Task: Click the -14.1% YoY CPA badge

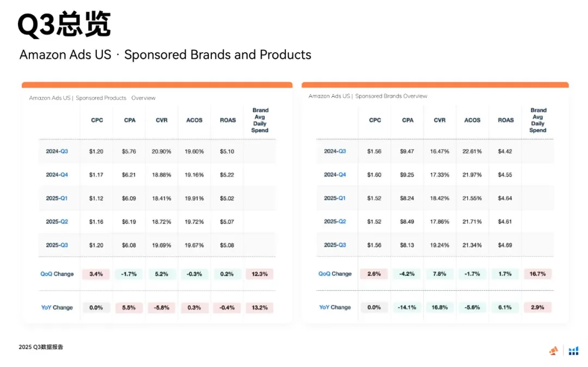Action: coord(407,307)
